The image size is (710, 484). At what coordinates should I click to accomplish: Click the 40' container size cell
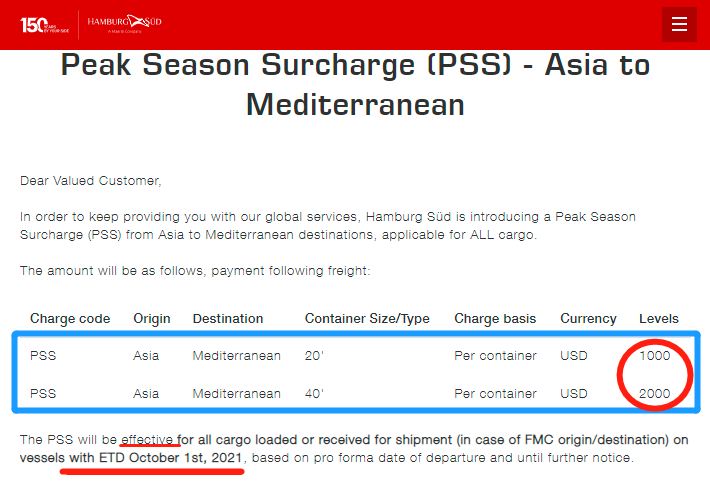coord(315,394)
